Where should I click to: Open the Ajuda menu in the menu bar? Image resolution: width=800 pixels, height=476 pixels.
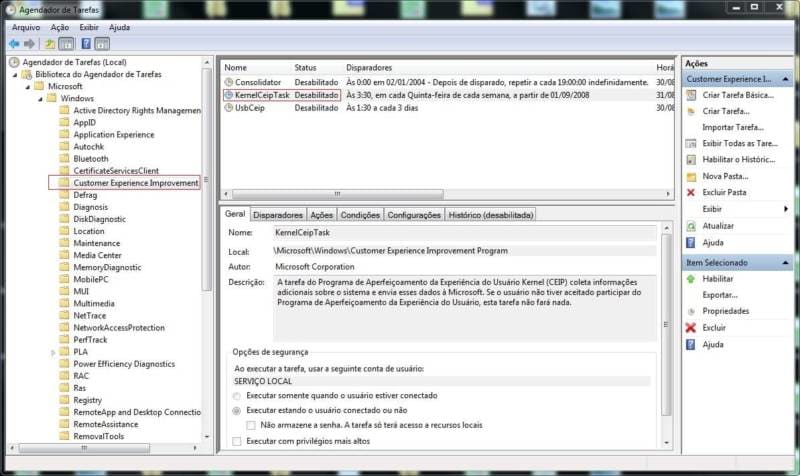point(119,28)
